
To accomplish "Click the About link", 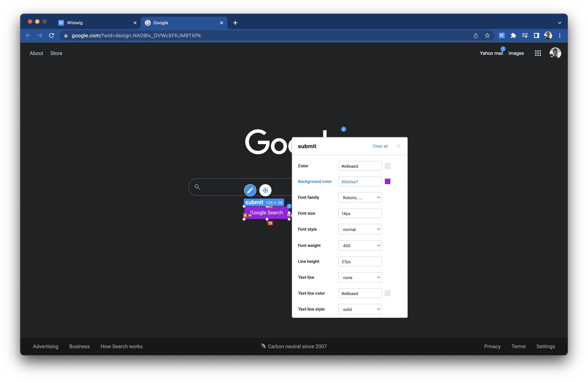I will click(36, 53).
